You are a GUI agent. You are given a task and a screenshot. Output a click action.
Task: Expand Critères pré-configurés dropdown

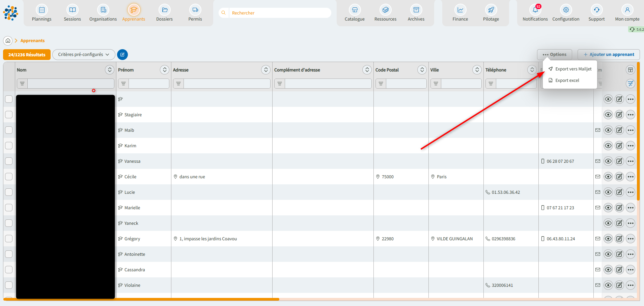[x=84, y=55]
